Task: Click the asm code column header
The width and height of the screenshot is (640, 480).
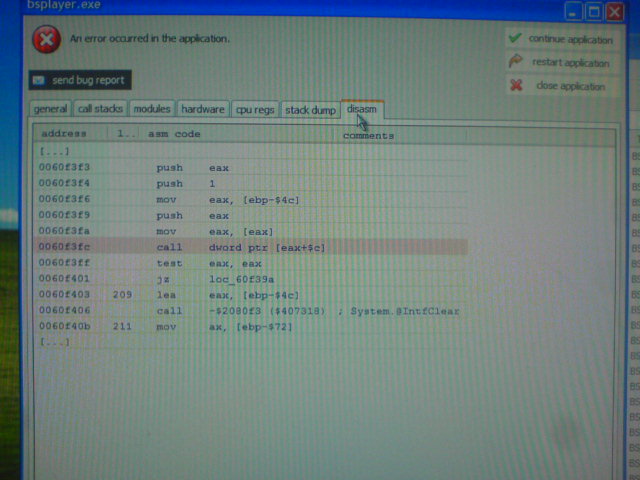Action: tap(236, 134)
